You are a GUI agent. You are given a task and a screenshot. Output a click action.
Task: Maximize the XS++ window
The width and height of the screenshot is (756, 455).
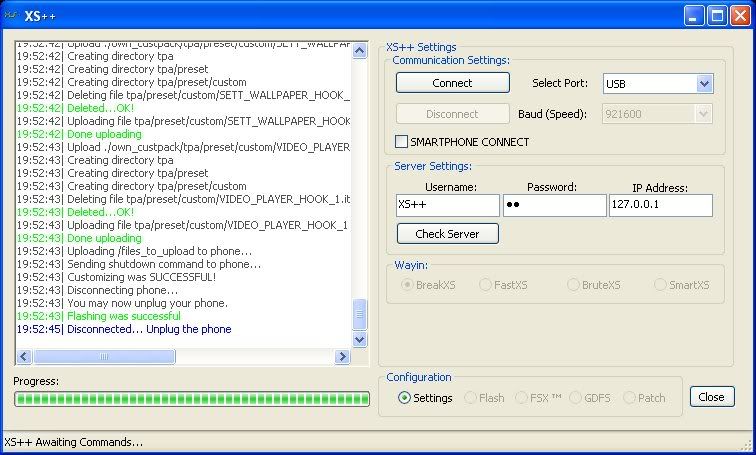[716, 15]
